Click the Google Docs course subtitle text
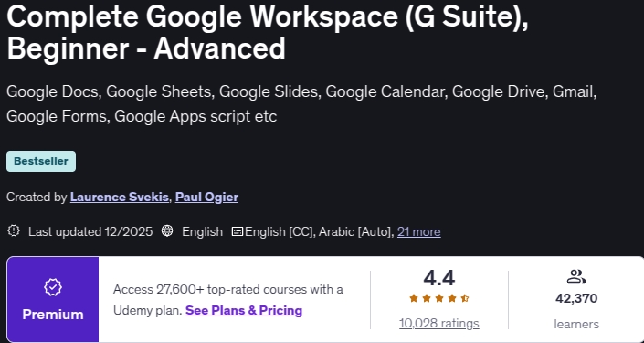Viewport: 644px width, 343px height. click(301, 104)
